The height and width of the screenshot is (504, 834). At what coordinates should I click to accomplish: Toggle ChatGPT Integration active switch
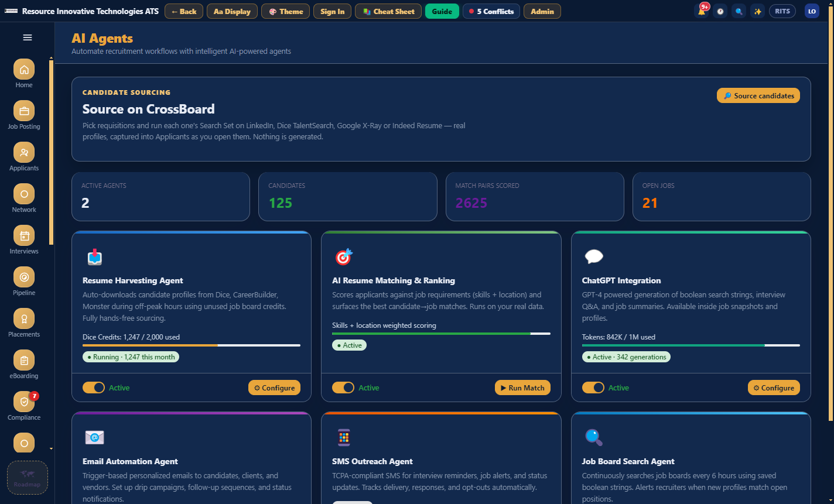[x=593, y=388]
